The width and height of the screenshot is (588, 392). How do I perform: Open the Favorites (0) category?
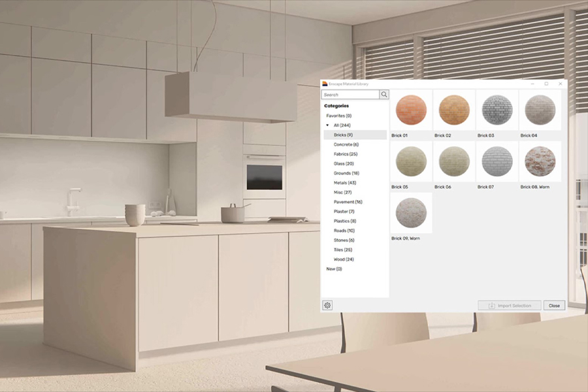[x=338, y=116]
